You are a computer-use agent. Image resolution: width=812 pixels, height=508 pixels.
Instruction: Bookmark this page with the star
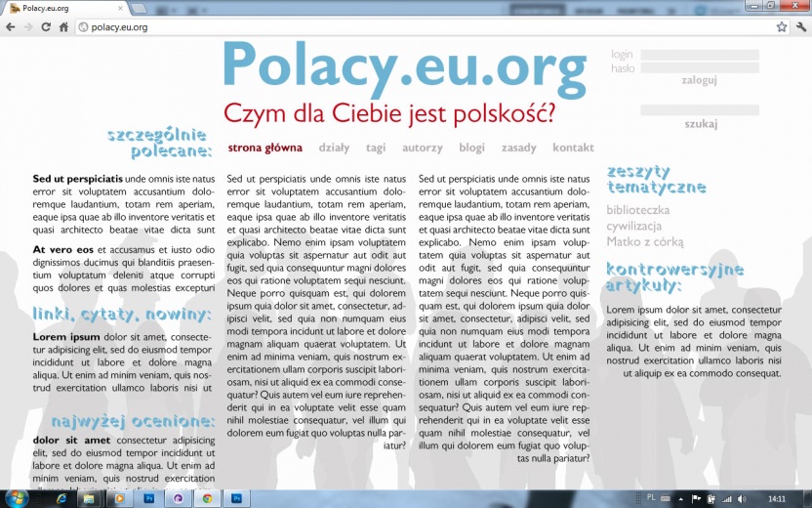point(781,27)
